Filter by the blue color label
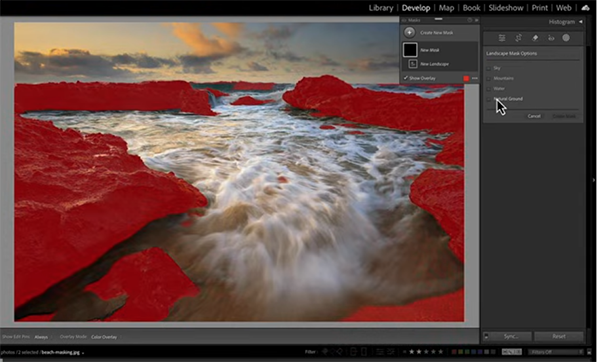 pyautogui.click(x=474, y=352)
